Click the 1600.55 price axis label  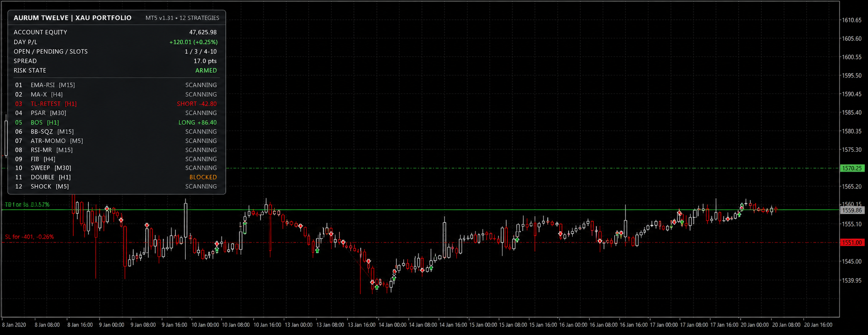tap(852, 57)
